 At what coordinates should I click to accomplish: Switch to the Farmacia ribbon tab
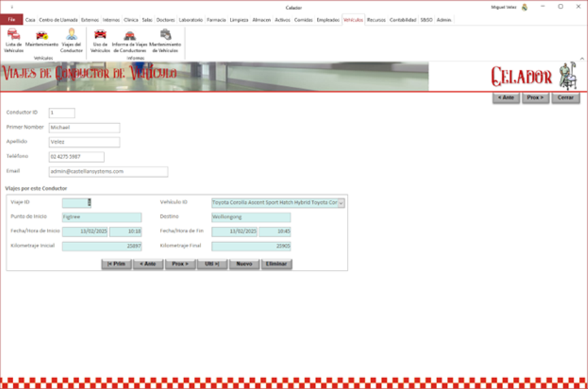coord(216,20)
